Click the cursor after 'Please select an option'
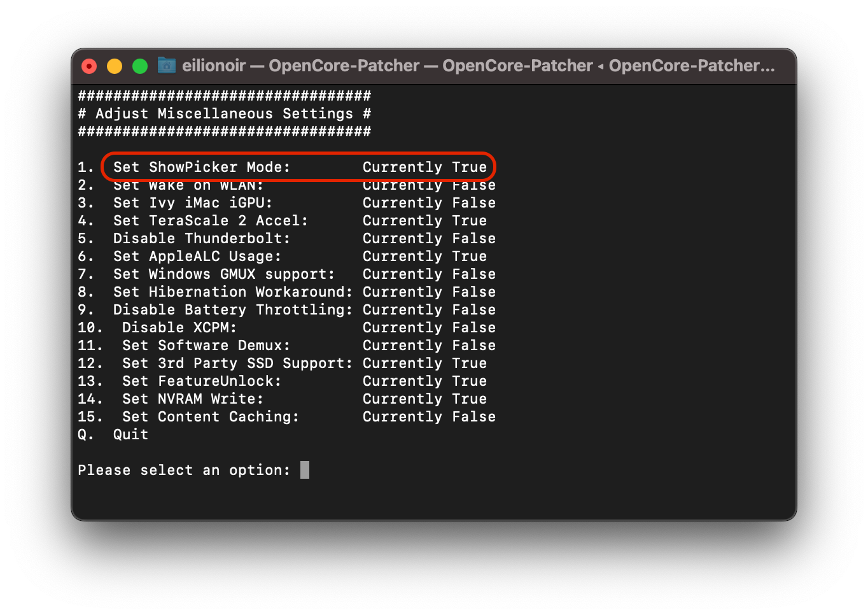The image size is (868, 615). pos(305,470)
